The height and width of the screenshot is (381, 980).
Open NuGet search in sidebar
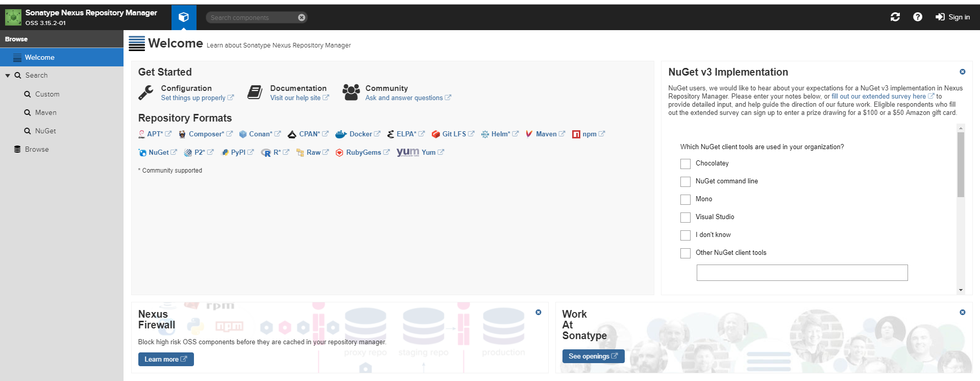point(45,131)
